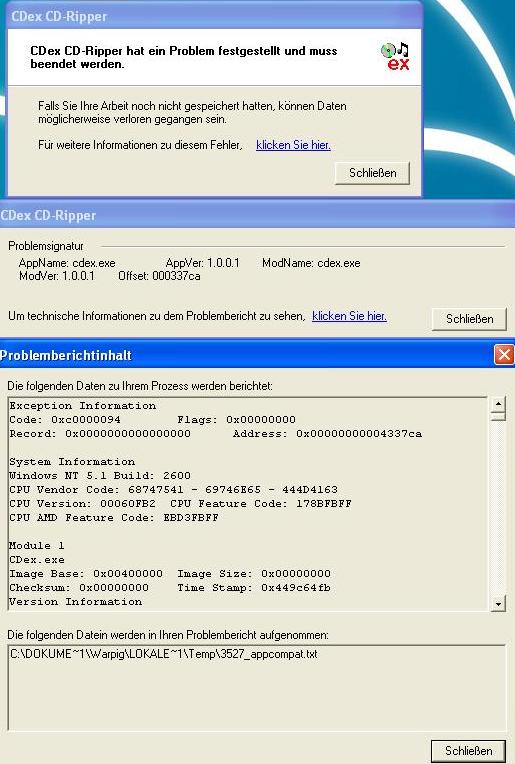The image size is (515, 764).
Task: Click the 'CPU Version: 00060FB2' value
Action: pos(82,504)
